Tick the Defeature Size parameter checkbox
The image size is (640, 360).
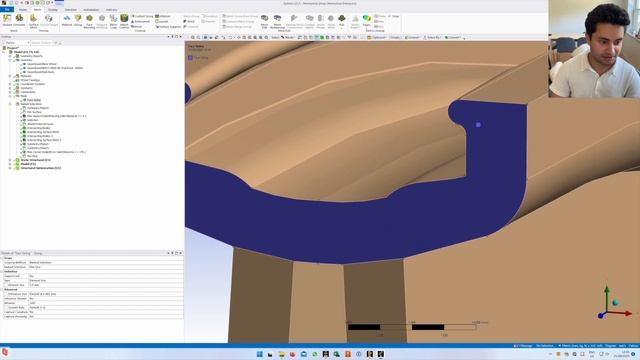coord(6,294)
